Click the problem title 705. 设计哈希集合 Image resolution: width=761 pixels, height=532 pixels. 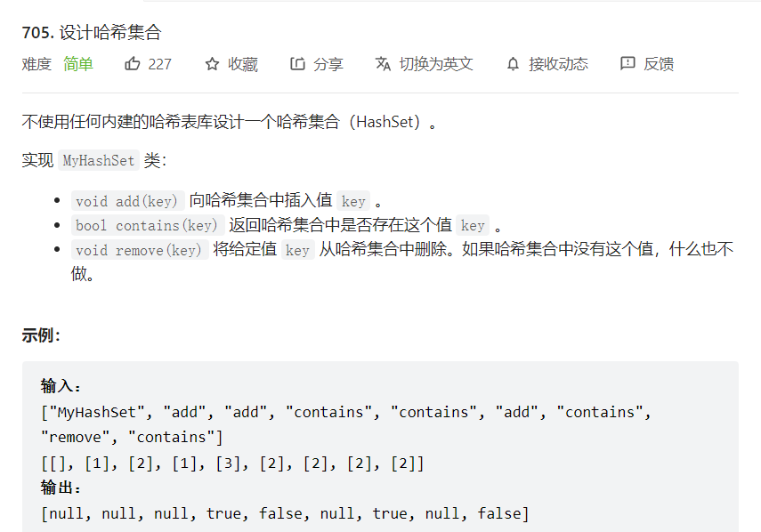click(92, 33)
